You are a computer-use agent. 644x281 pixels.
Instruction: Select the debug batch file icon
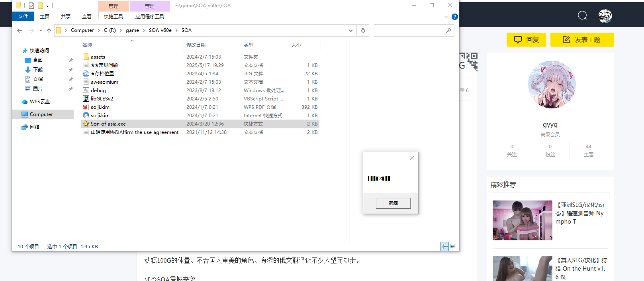pyautogui.click(x=86, y=90)
